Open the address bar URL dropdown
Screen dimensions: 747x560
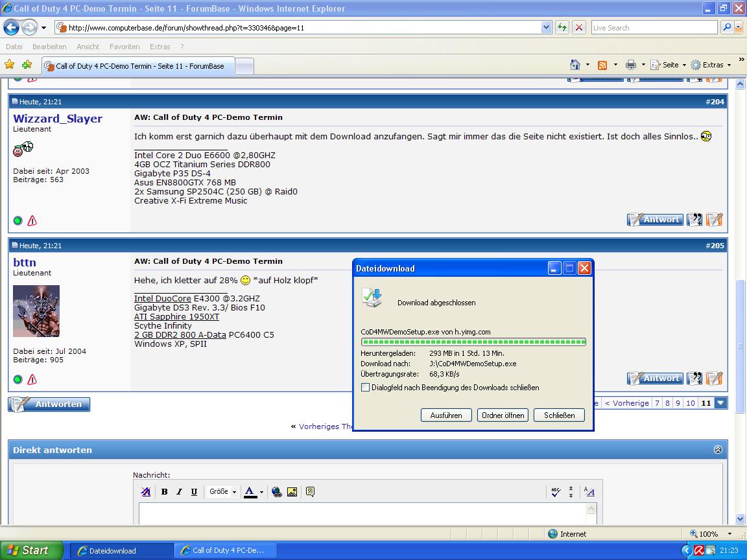click(x=546, y=27)
